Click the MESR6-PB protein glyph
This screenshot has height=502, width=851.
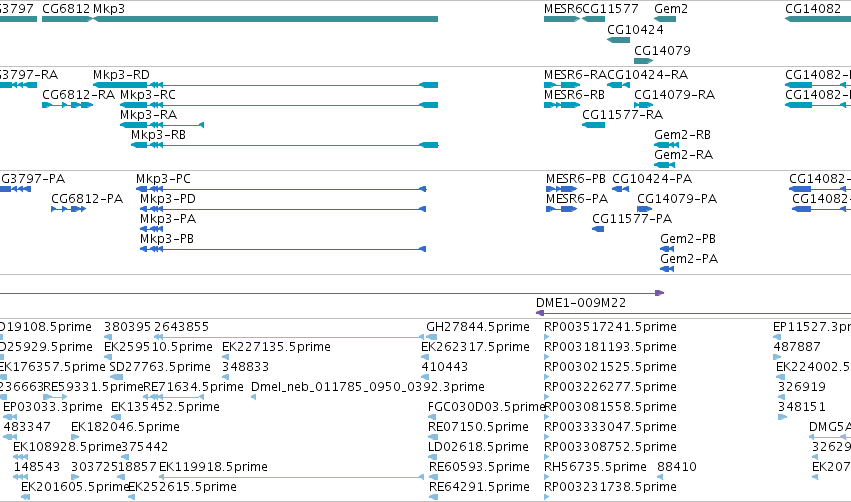pyautogui.click(x=561, y=189)
